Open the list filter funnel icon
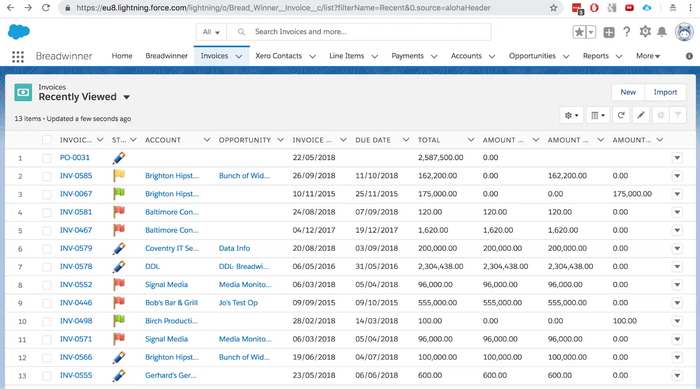This screenshot has height=389, width=700. [x=678, y=115]
